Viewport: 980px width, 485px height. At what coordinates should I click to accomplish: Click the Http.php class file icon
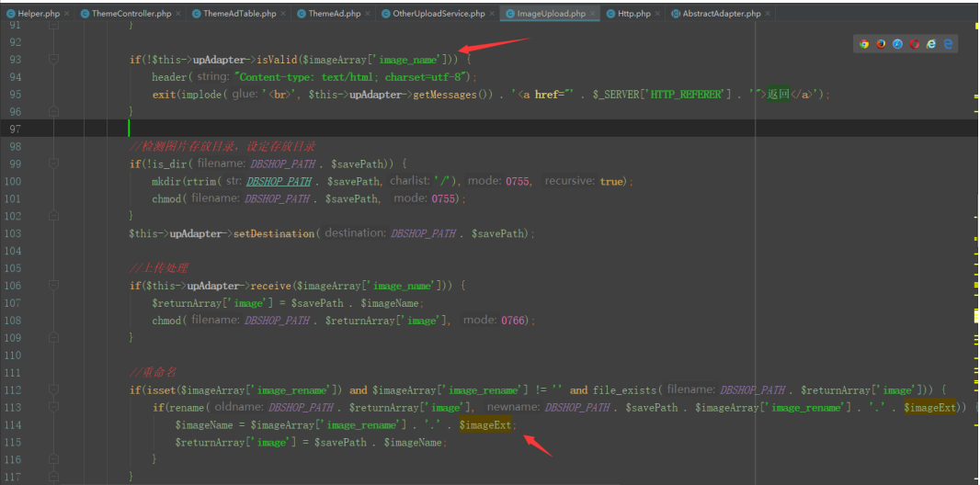610,13
